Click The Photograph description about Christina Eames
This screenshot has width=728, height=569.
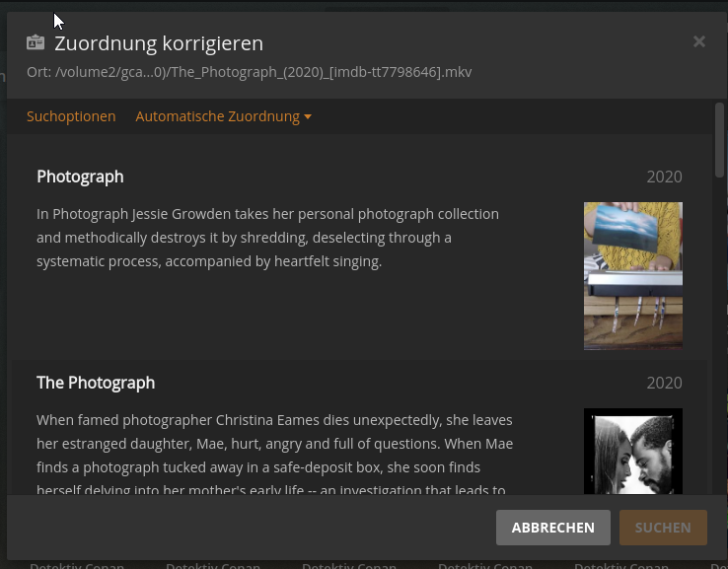pyautogui.click(x=275, y=455)
